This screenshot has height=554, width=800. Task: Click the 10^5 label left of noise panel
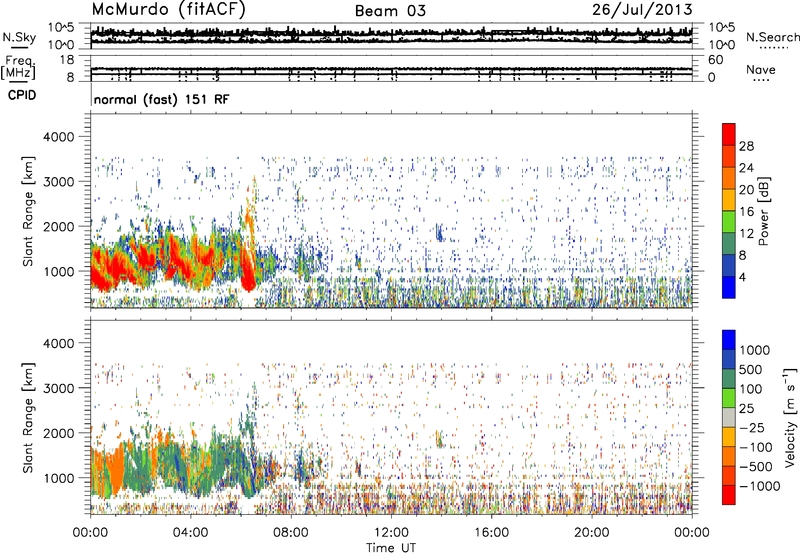61,28
